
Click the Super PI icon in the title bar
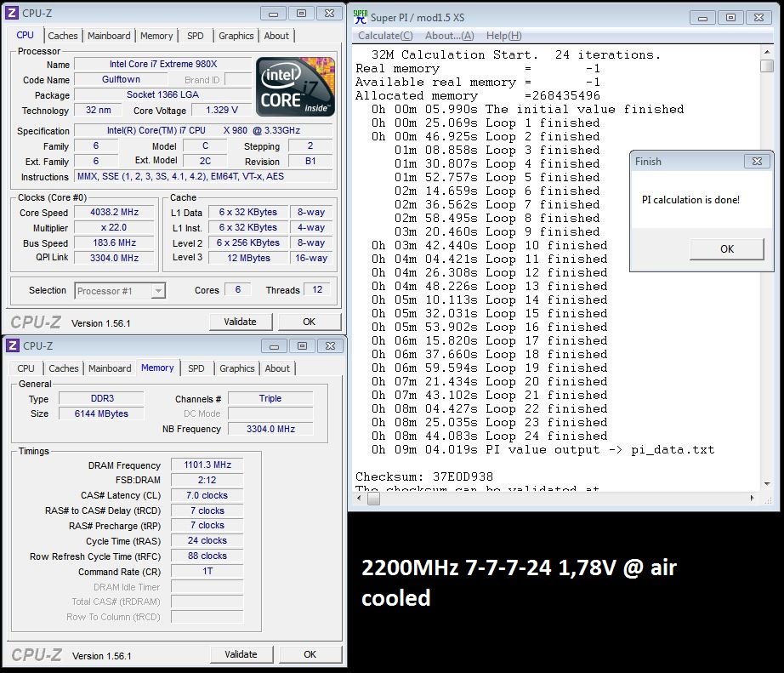[360, 17]
